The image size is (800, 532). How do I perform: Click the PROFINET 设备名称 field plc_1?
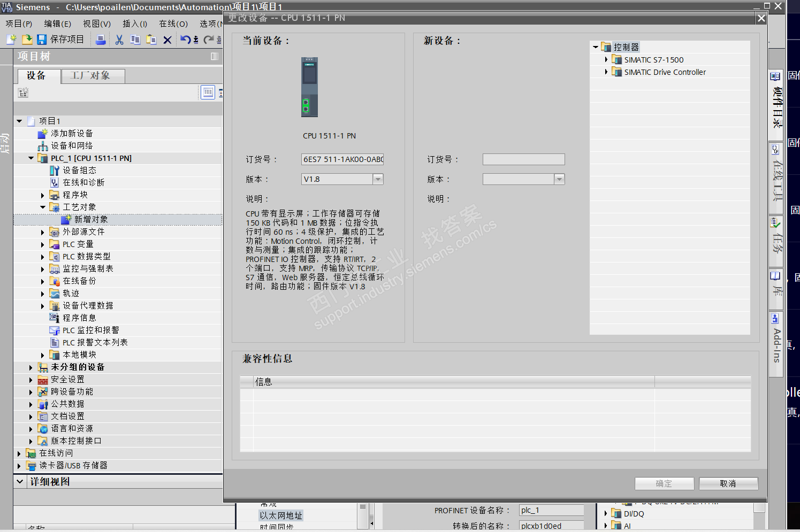551,510
